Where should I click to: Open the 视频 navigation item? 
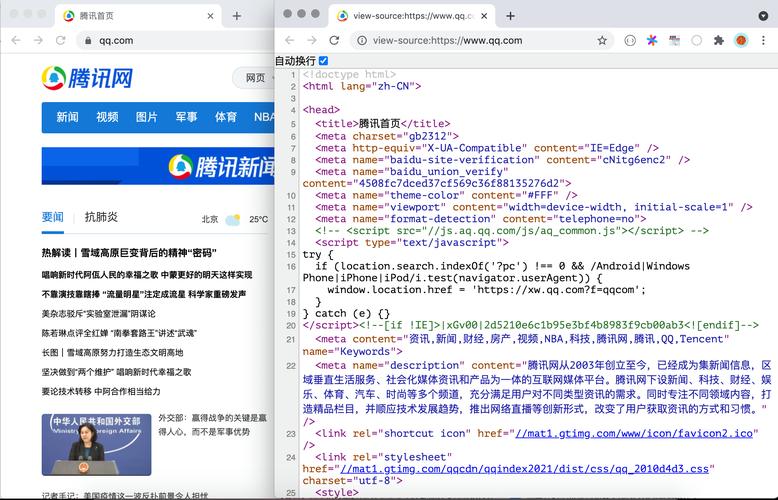107,117
